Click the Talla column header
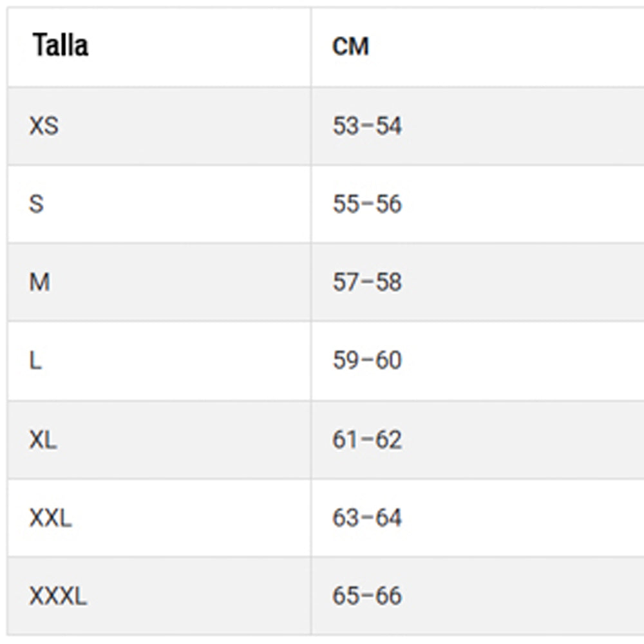The height and width of the screenshot is (644, 644). [x=61, y=46]
